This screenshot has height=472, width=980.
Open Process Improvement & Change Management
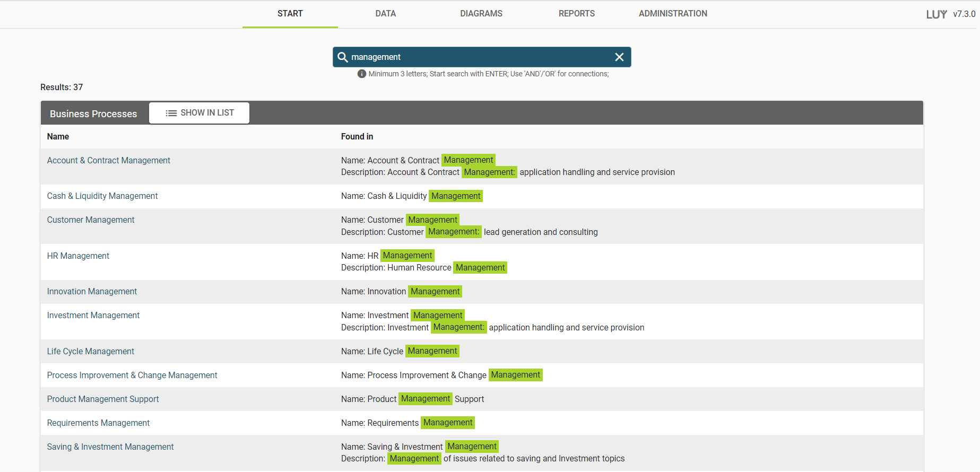coord(132,375)
